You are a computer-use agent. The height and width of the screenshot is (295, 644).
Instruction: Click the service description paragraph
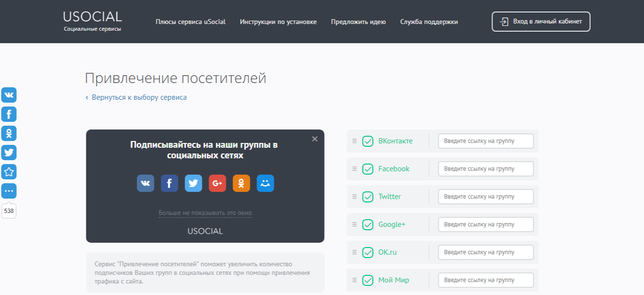coord(202,273)
